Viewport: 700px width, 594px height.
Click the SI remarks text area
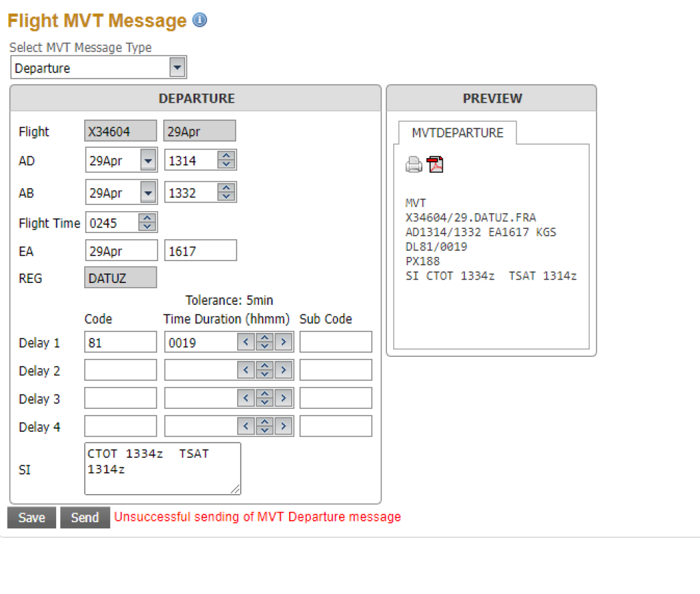(x=162, y=468)
